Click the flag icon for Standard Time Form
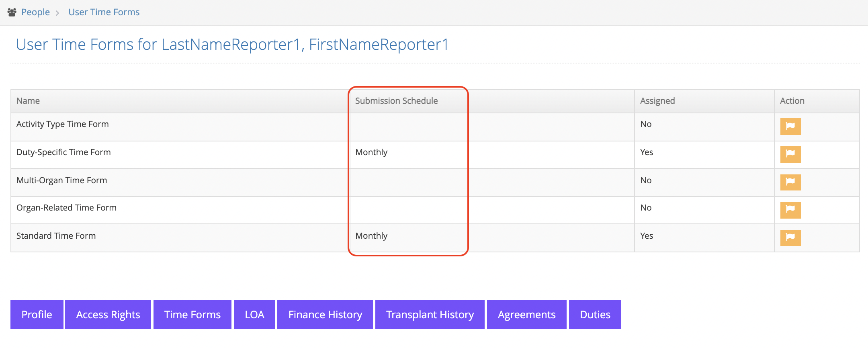The height and width of the screenshot is (348, 868). coord(790,238)
